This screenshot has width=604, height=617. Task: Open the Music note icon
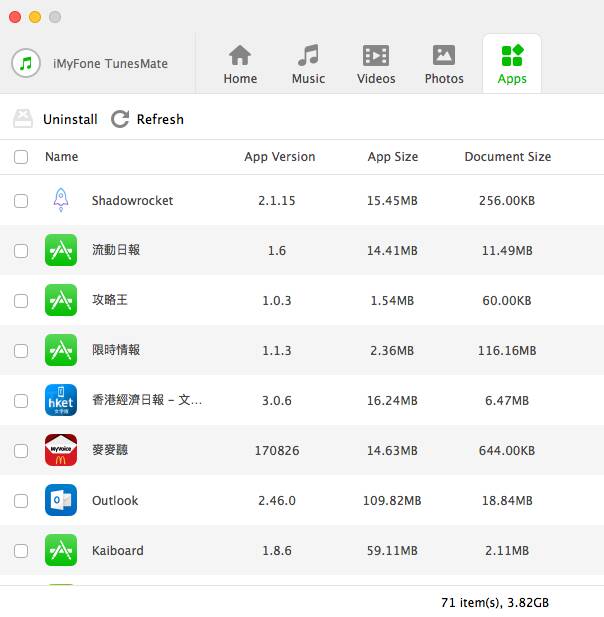[308, 55]
